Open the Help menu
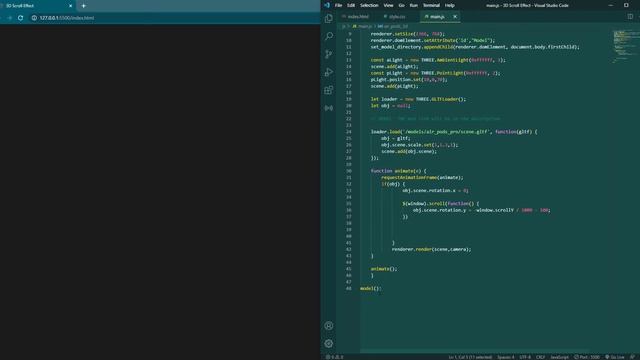 [449, 5]
